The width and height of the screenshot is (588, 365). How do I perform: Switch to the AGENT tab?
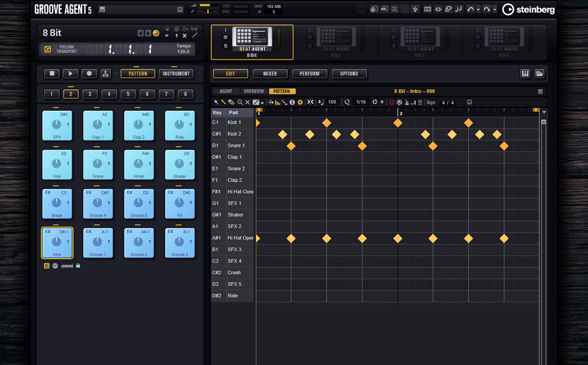(226, 91)
